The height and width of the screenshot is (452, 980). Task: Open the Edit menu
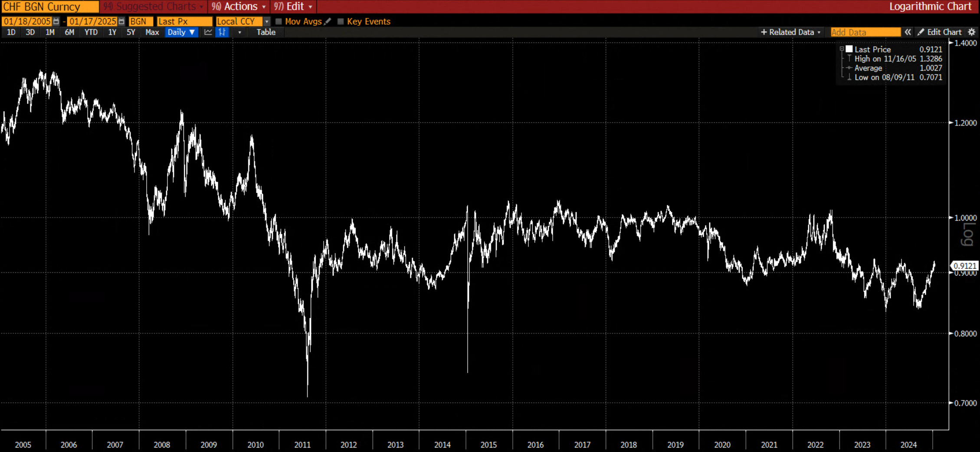point(293,7)
